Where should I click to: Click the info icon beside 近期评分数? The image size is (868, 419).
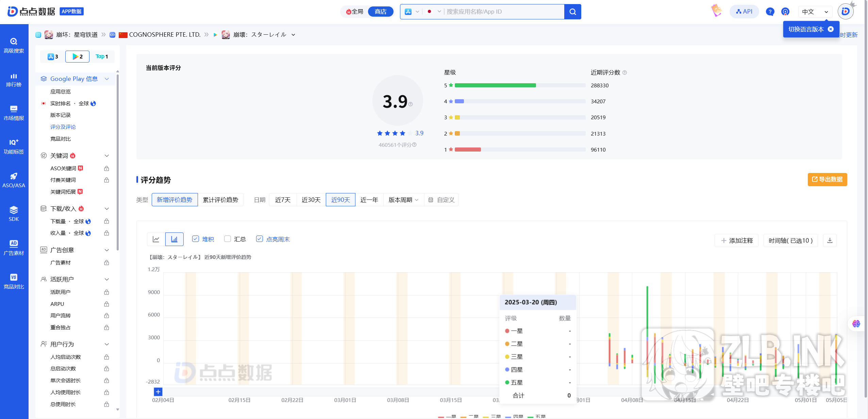[x=624, y=72]
